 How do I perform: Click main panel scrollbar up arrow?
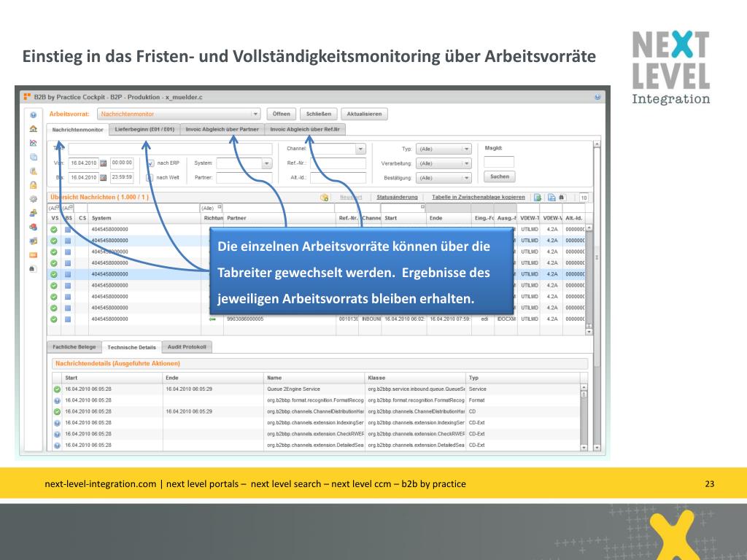click(597, 144)
